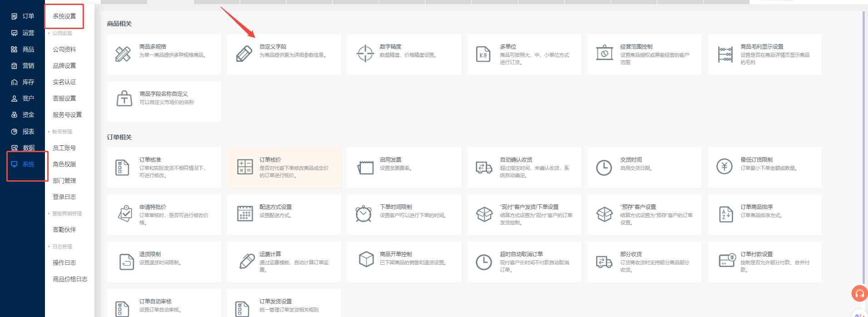
Task: Click the "预存"客户设置 box icon
Action: pos(604,214)
